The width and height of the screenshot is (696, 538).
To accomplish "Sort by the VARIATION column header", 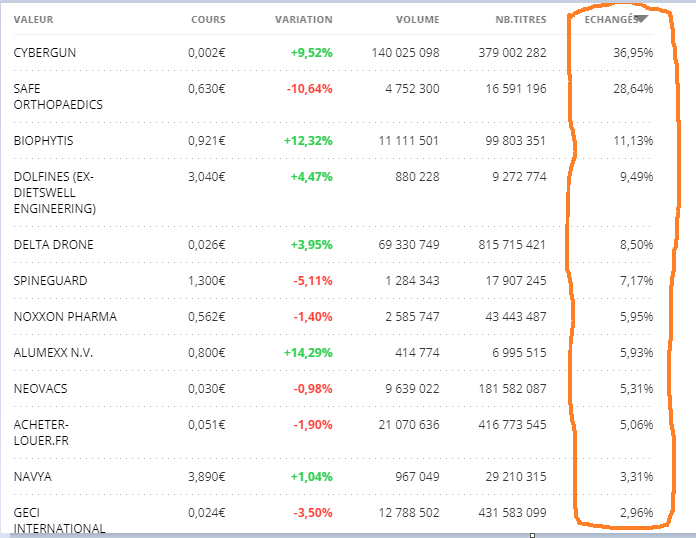I will tap(304, 20).
